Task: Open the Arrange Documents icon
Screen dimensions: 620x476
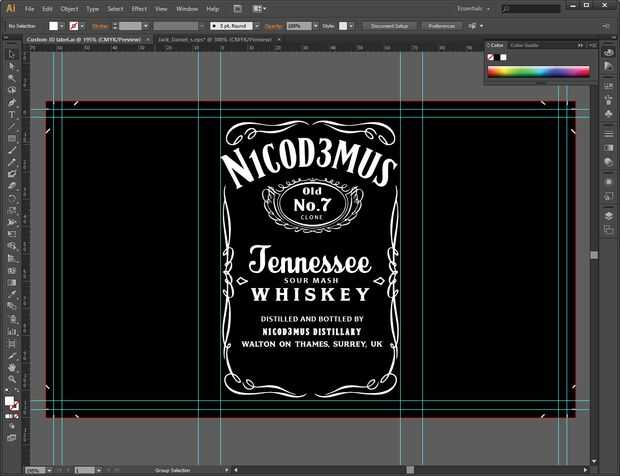Action: 259,9
